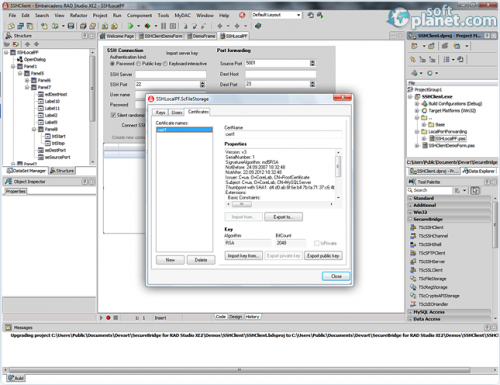Click the TScFileStorage component icon
The width and height of the screenshot is (500, 385).
(x=413, y=279)
